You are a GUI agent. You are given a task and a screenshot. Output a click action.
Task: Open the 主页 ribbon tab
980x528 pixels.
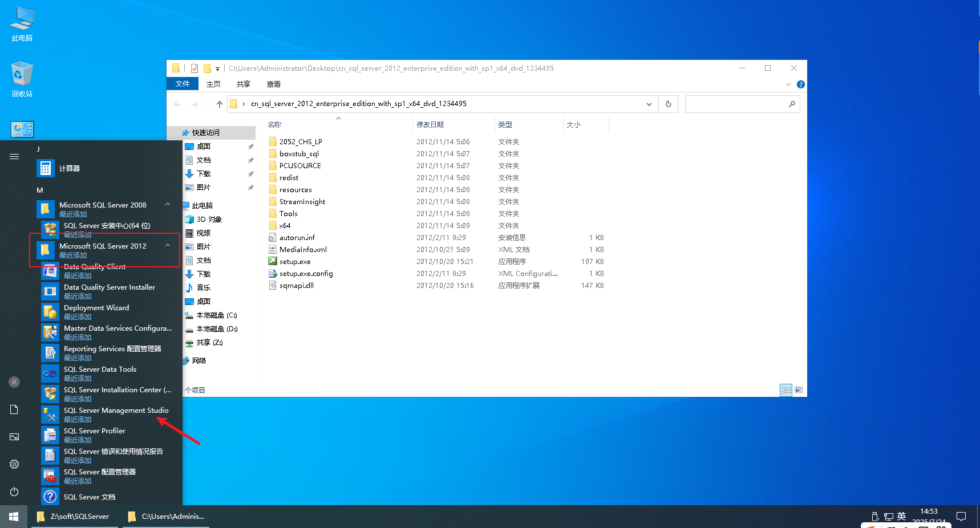click(x=213, y=84)
